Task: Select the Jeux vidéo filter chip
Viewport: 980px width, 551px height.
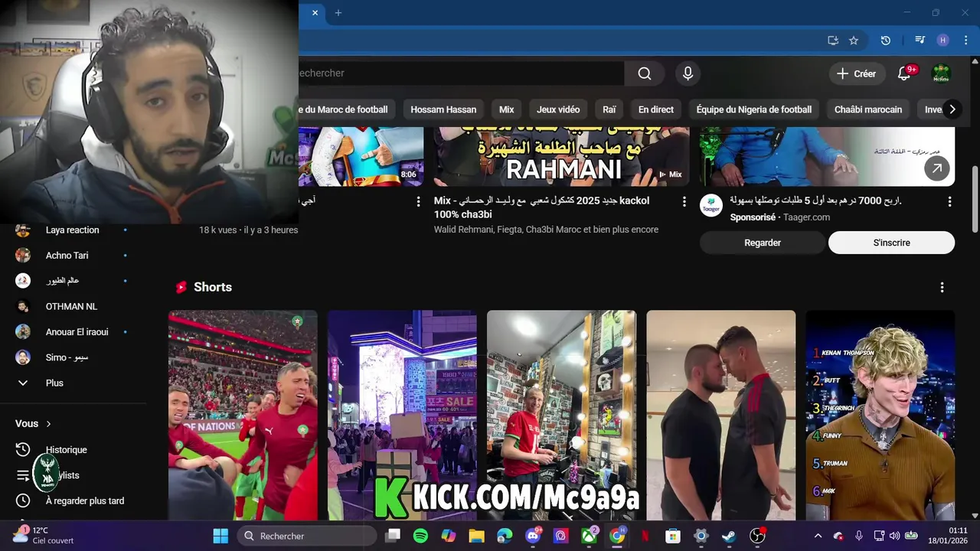Action: point(558,109)
